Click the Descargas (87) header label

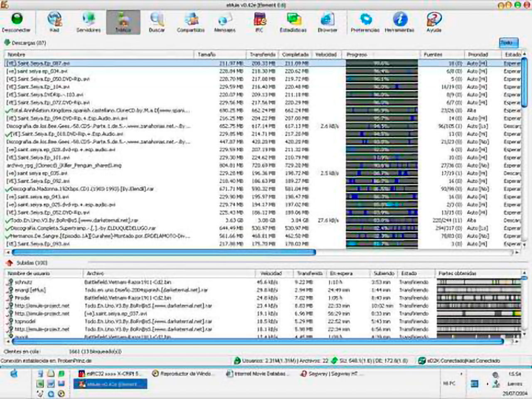pyautogui.click(x=29, y=43)
